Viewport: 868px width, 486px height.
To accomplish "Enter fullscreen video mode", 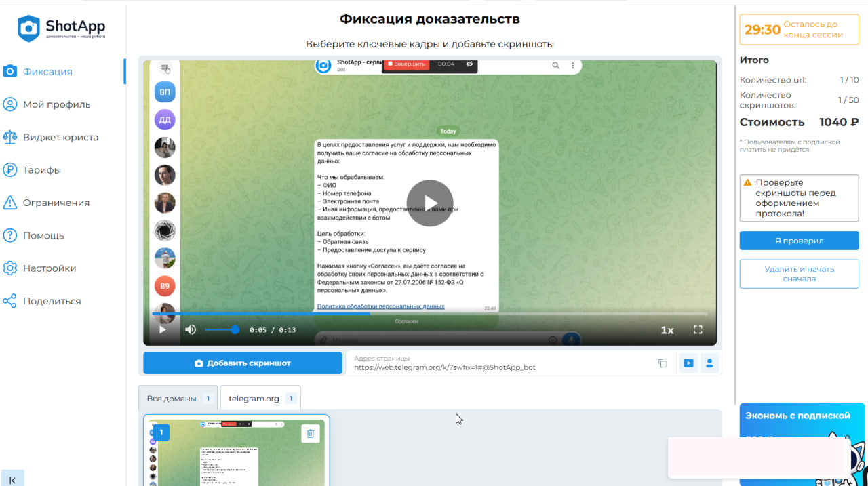I will [x=698, y=329].
